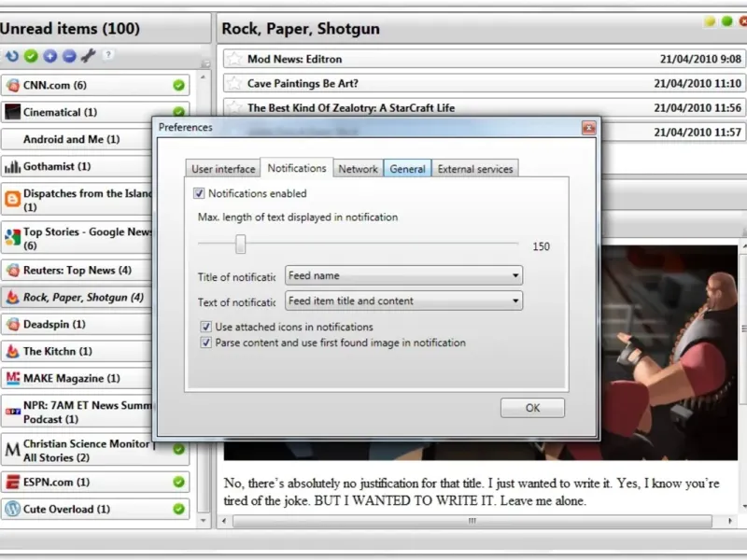Open the Text of notification dropdown

[403, 301]
